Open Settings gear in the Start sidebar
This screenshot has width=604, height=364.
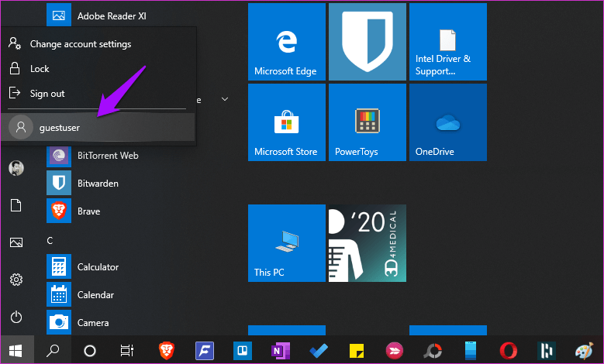pos(16,280)
